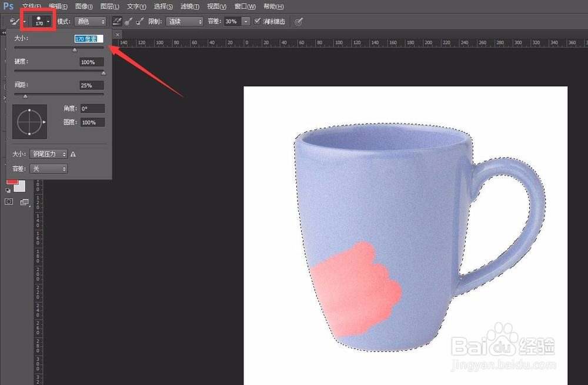
Task: Open the 容差 dropdown showing 关
Action: 48,168
